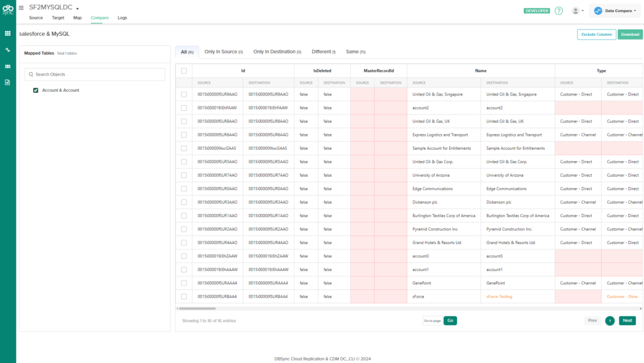644x363 pixels.
Task: Click the MasterRecordId column header
Action: 379,70
